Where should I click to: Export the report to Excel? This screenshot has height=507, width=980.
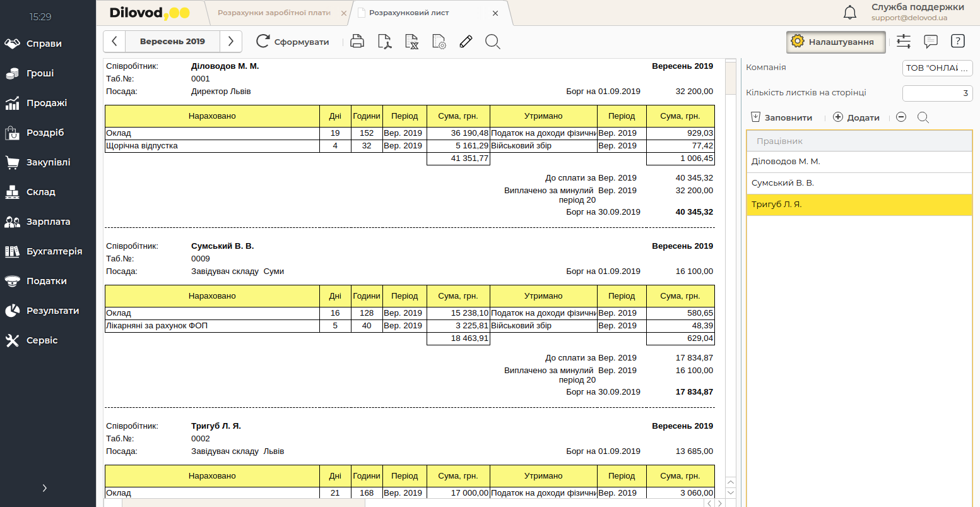coord(411,42)
